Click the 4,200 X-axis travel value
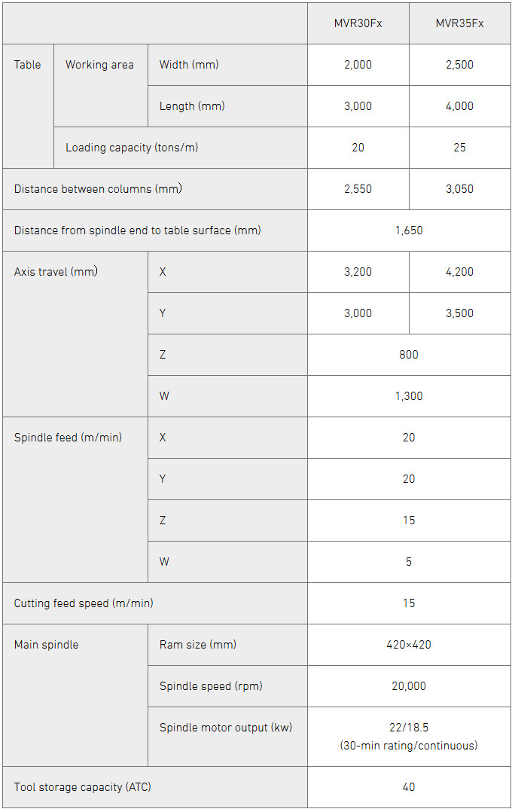The height and width of the screenshot is (812, 515). (459, 272)
